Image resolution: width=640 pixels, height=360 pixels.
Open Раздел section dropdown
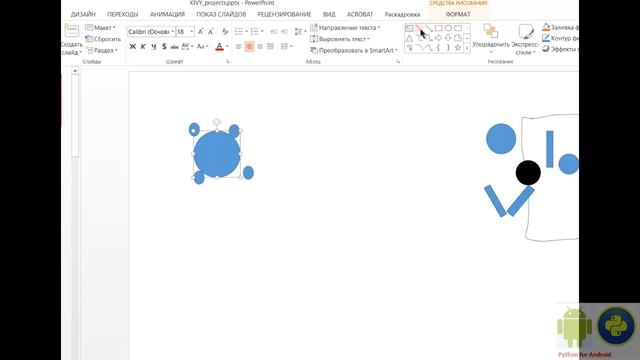click(x=102, y=50)
